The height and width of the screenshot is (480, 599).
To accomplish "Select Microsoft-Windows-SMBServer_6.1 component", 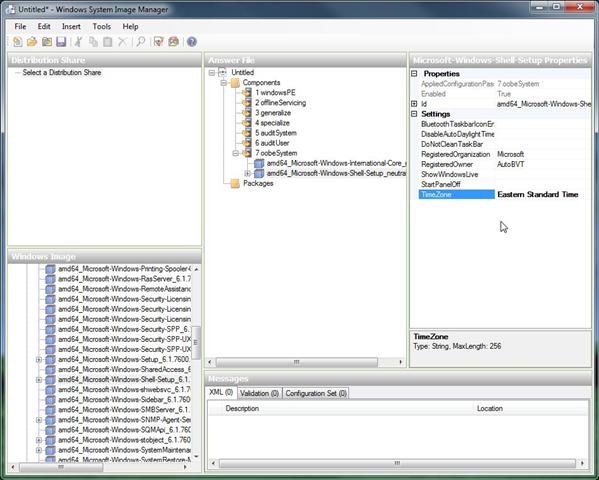I will click(124, 410).
